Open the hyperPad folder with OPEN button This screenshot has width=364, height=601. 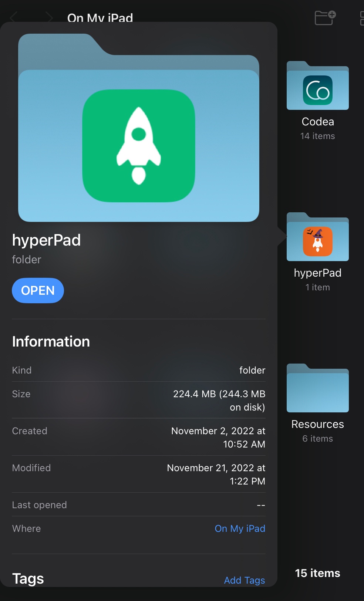(x=38, y=290)
